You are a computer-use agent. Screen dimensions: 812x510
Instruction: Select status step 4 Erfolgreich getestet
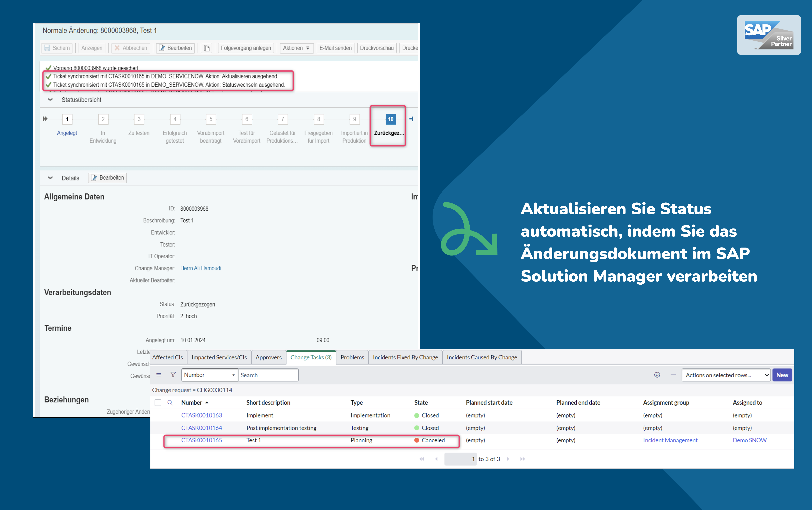pos(175,119)
